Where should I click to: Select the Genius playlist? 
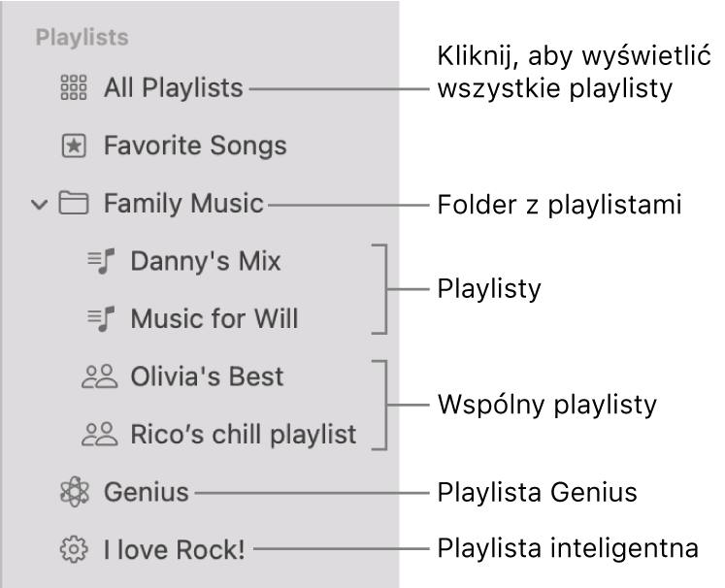[x=147, y=492]
